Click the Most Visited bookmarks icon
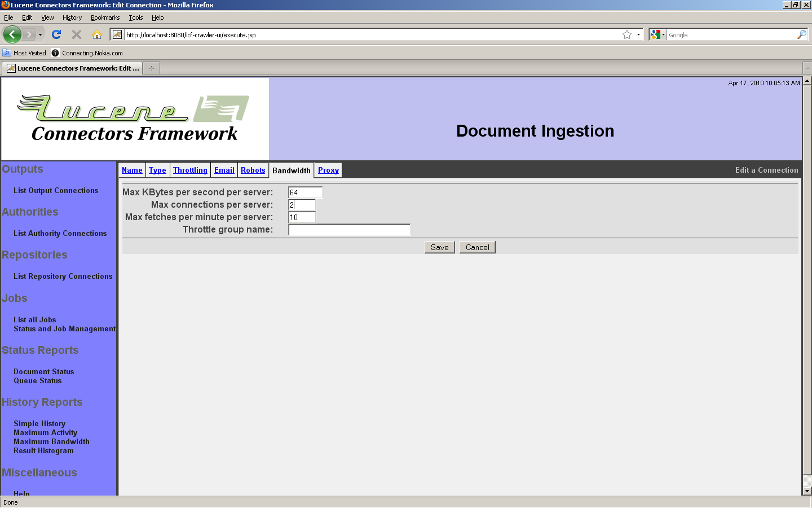 click(7, 53)
